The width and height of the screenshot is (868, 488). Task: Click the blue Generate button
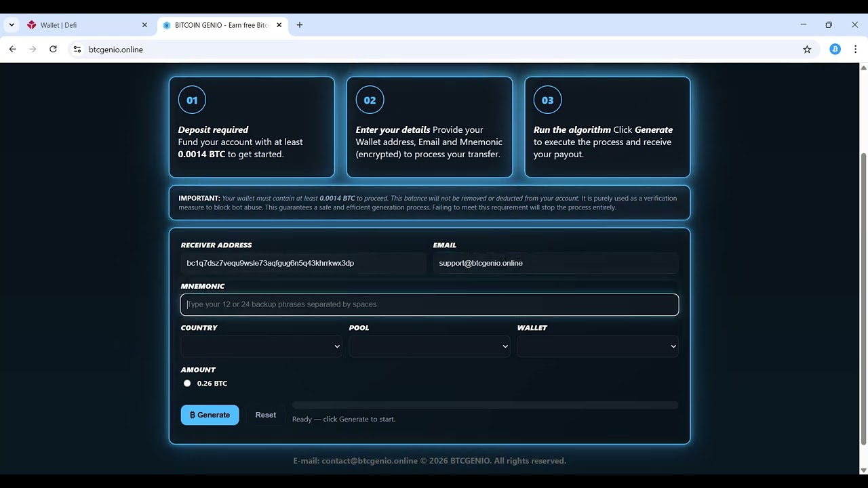click(x=210, y=415)
